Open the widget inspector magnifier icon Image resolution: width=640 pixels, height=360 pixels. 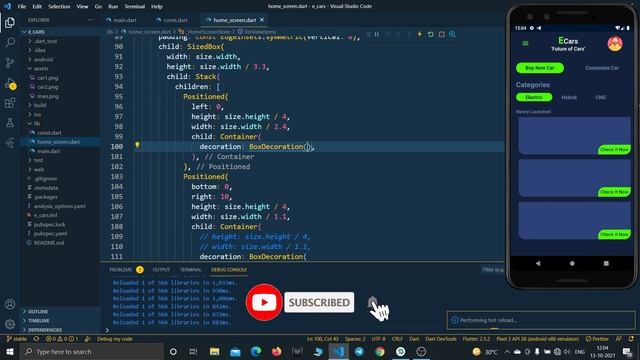click(452, 35)
